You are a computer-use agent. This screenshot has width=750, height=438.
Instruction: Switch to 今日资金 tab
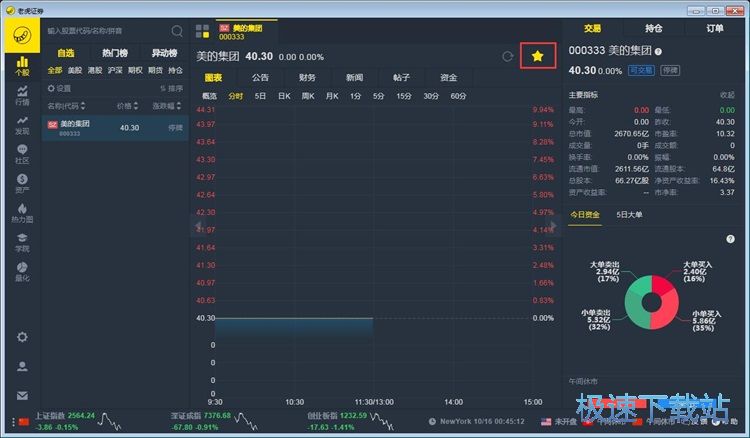point(585,215)
